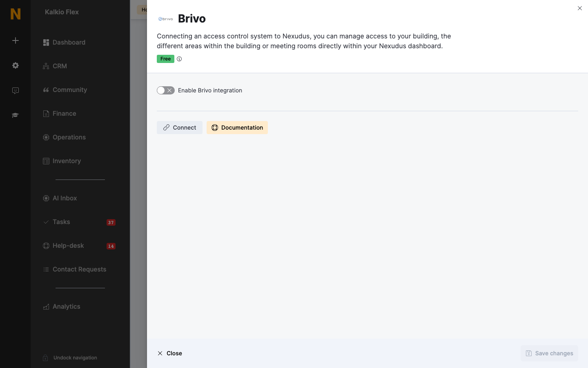
Task: Click the Connect button
Action: pos(180,128)
